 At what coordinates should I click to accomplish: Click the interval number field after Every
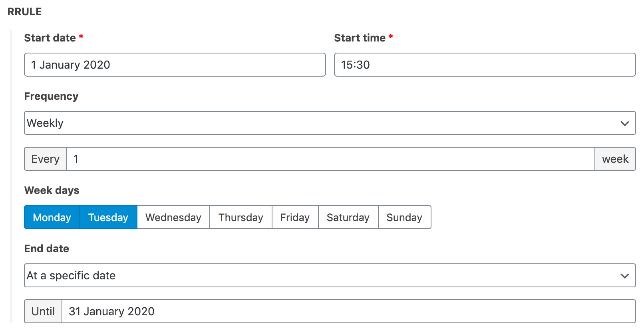click(330, 159)
